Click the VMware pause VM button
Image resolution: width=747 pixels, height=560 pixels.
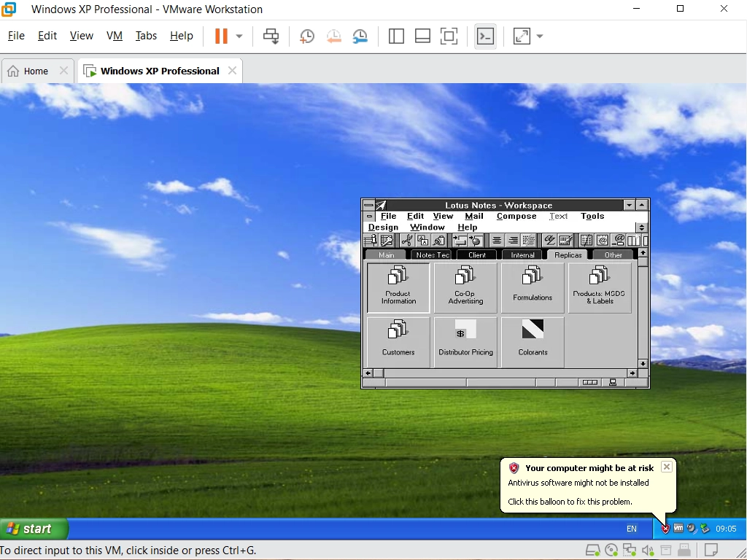221,36
